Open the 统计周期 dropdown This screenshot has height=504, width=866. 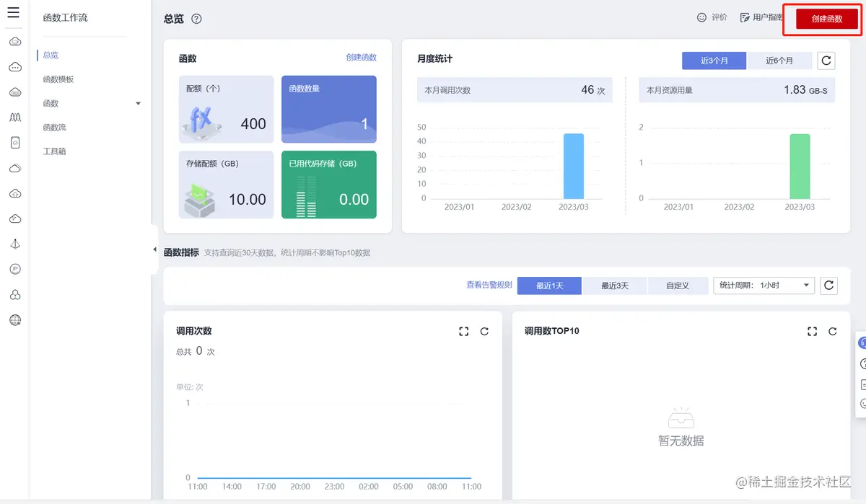(x=764, y=286)
